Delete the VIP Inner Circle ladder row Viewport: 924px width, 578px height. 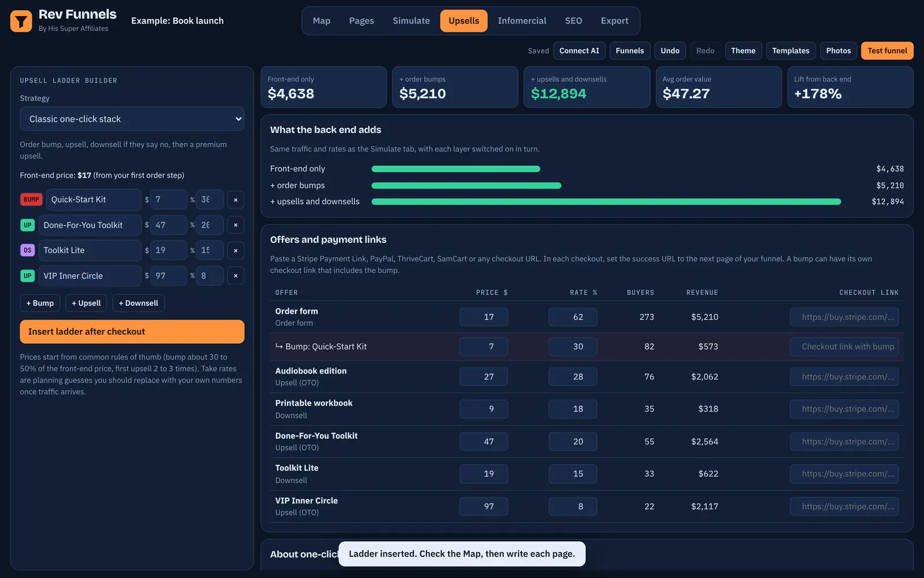tap(236, 276)
